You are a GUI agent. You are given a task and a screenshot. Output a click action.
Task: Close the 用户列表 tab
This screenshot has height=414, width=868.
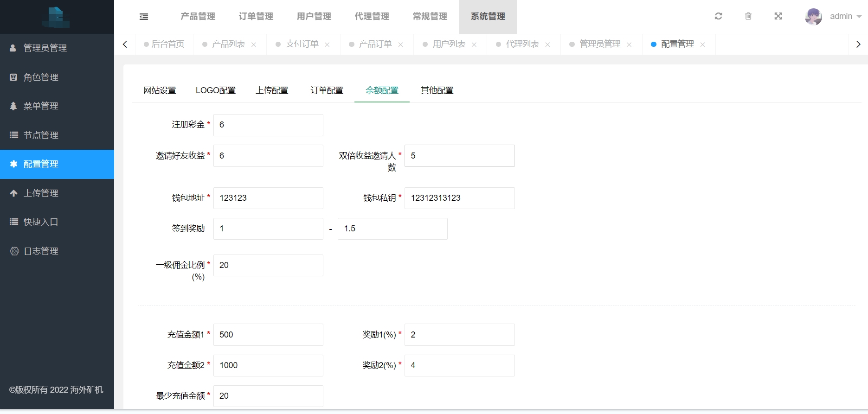point(474,45)
